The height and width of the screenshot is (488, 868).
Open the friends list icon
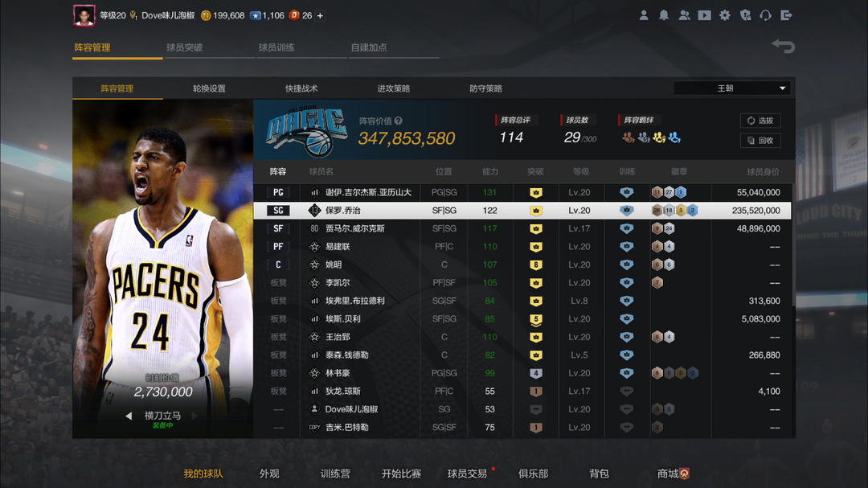(x=684, y=15)
